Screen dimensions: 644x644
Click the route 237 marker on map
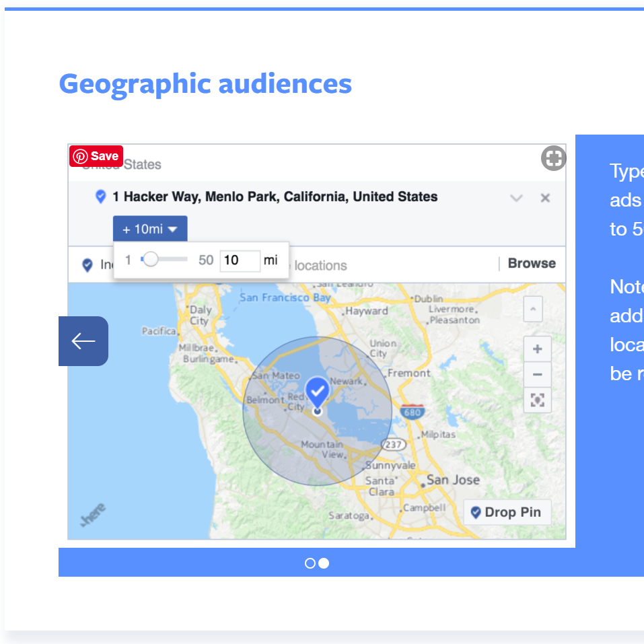(x=393, y=444)
